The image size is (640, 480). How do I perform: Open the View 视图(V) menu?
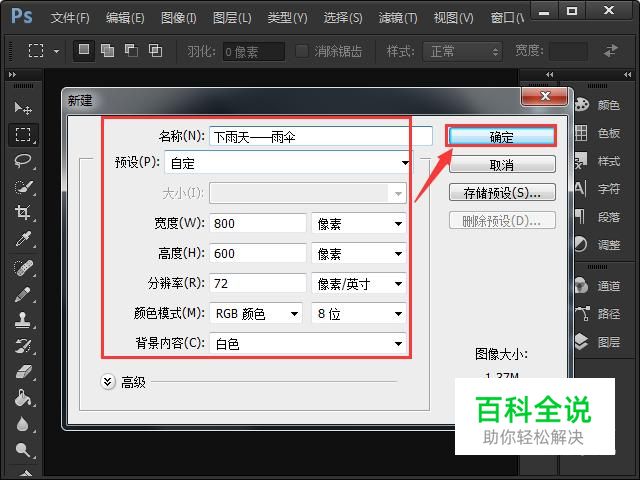(453, 18)
